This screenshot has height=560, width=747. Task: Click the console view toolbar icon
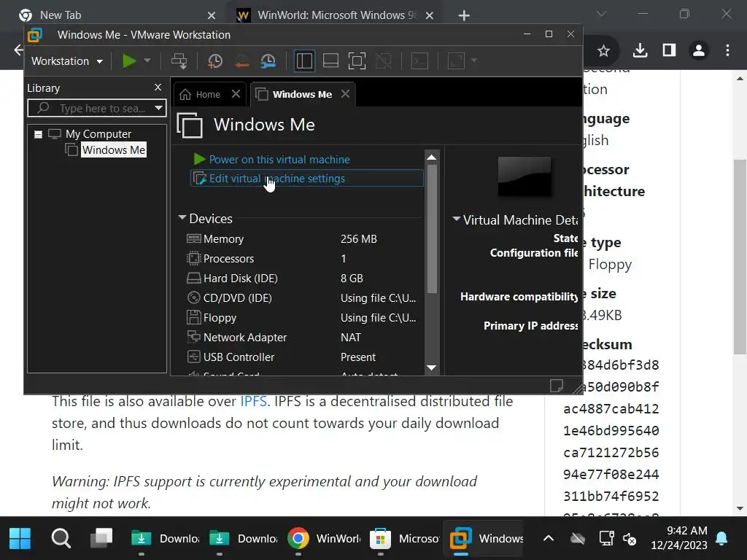point(419,61)
